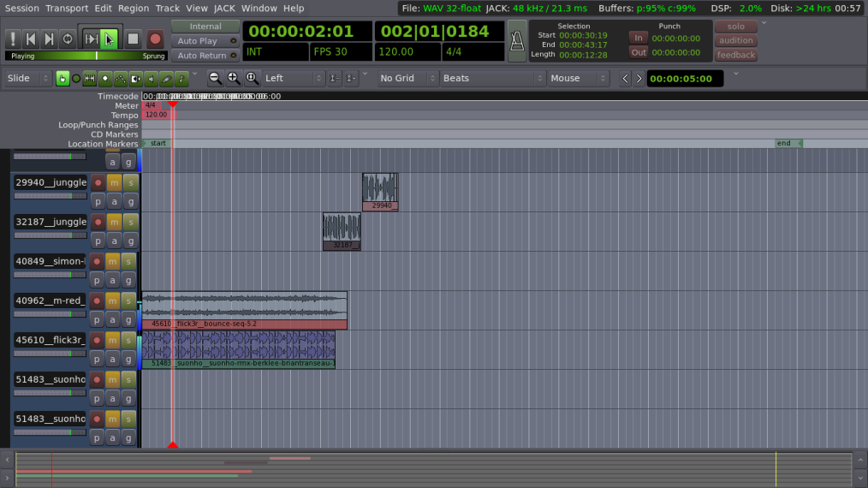Toggle Punch In button
This screenshot has width=868, height=488.
pos(639,38)
